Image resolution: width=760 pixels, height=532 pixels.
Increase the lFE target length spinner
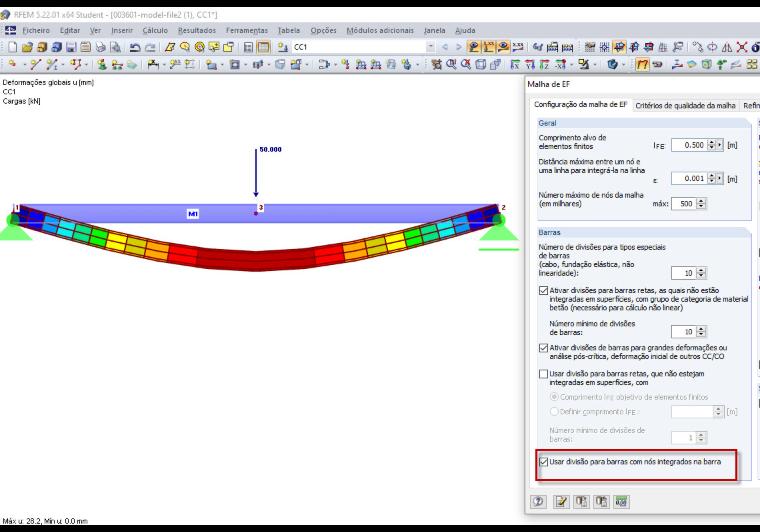coord(712,142)
